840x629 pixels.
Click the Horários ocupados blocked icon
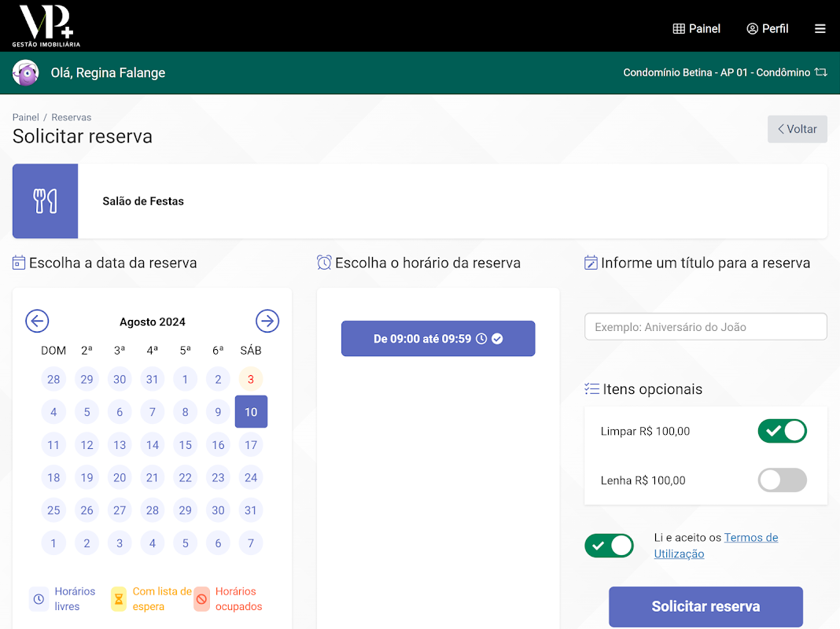tap(201, 599)
